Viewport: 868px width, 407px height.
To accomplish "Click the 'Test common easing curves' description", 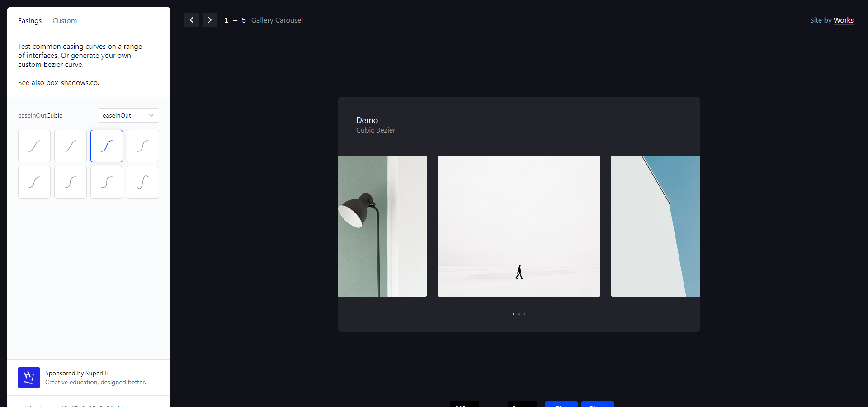I will coord(80,56).
